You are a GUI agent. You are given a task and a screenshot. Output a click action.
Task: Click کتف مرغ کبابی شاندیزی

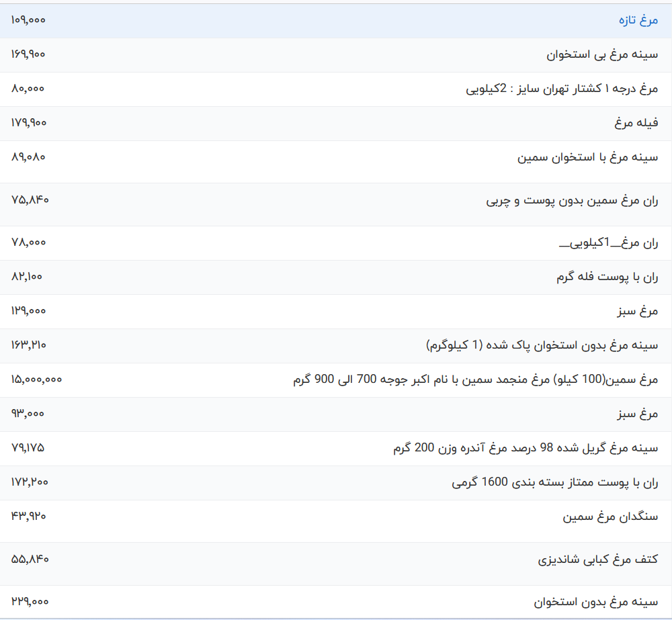[x=598, y=560]
